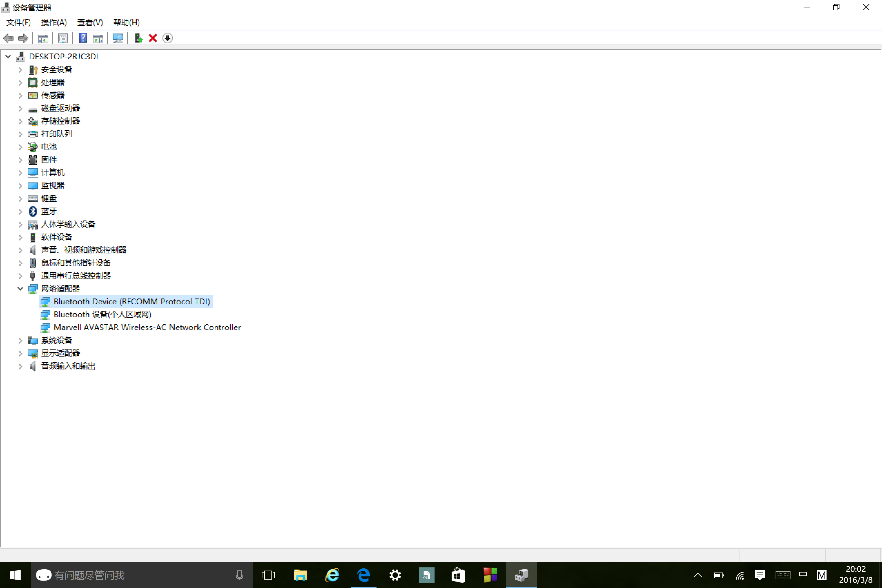
Task: Click the Properties toolbar icon
Action: pos(63,38)
